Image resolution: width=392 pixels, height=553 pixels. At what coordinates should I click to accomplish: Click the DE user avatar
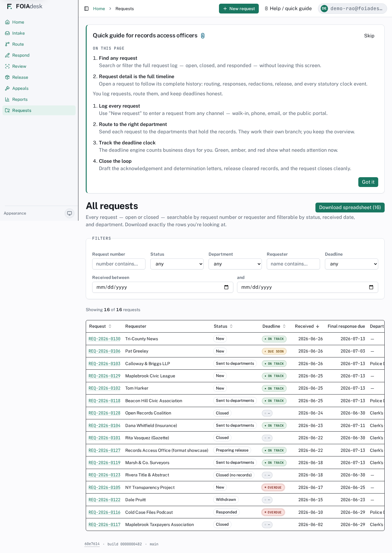pos(324,9)
